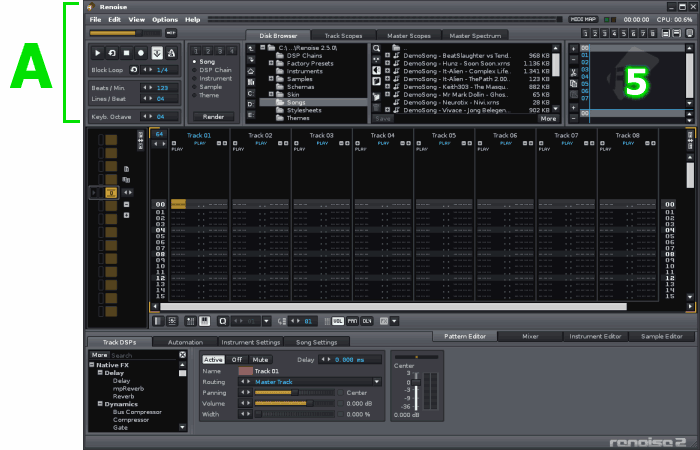Switch Disk Browser to drive E:
The height and width of the screenshot is (450, 700).
251,115
